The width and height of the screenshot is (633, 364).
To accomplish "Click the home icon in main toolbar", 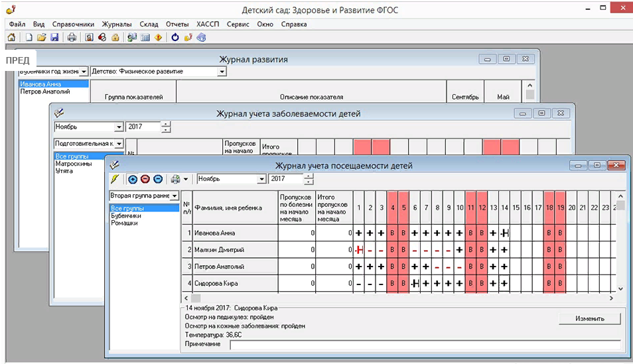I will coord(11,37).
